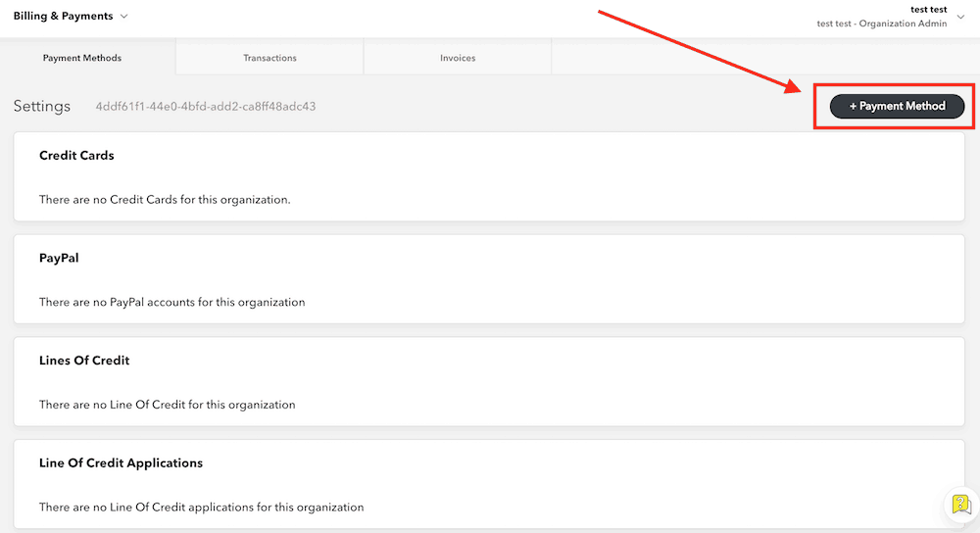
Task: Click the Billing & Payments title
Action: point(63,17)
